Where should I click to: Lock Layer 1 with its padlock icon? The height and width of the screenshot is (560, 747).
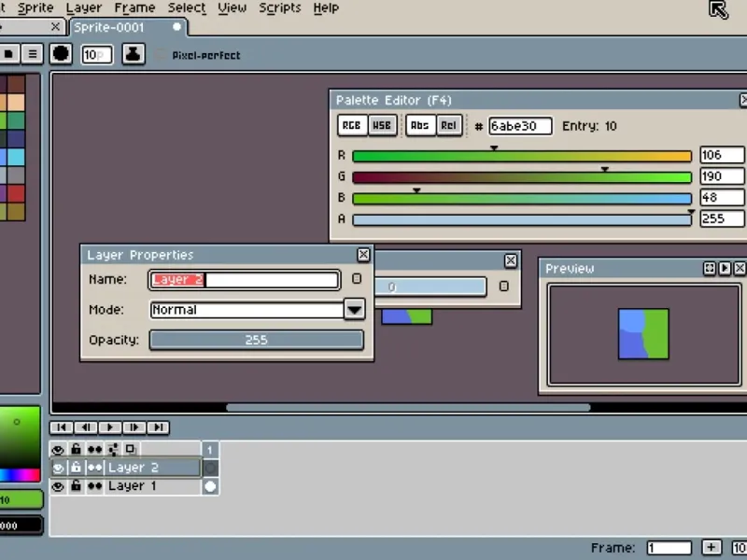click(x=76, y=486)
